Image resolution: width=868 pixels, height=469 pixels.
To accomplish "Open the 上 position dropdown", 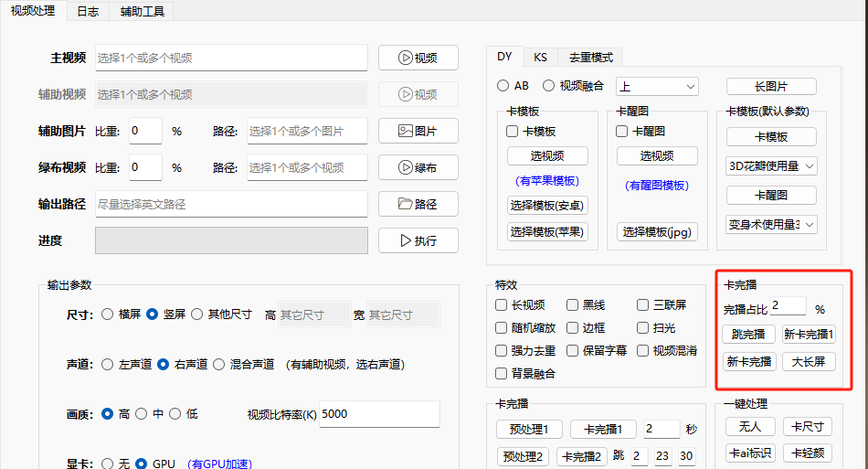I will coord(657,86).
